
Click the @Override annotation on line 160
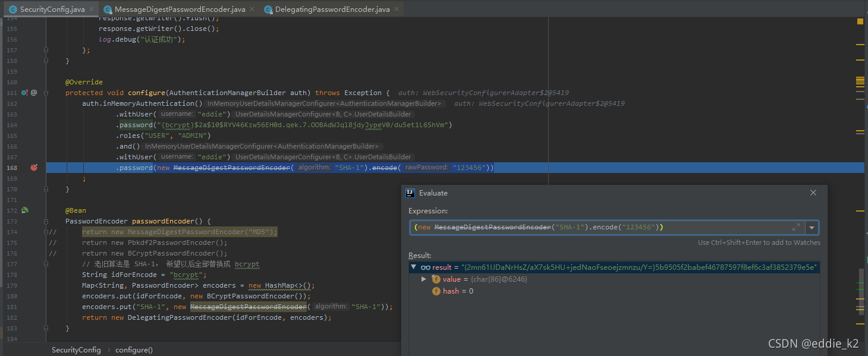[84, 82]
